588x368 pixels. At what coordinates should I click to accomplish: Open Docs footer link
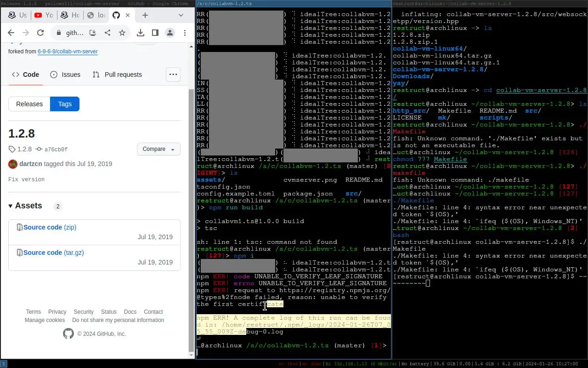[x=130, y=312]
